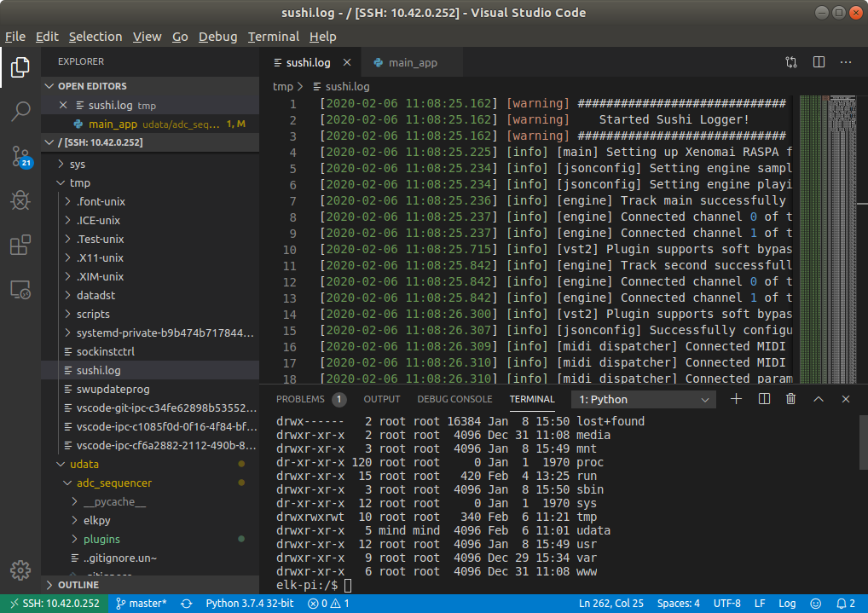Kill terminal with the trash icon
Image resolution: width=868 pixels, height=613 pixels.
[x=790, y=399]
